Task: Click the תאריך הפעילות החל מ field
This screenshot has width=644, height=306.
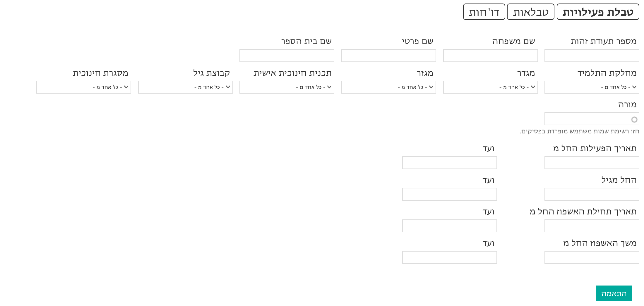Action: click(x=592, y=163)
